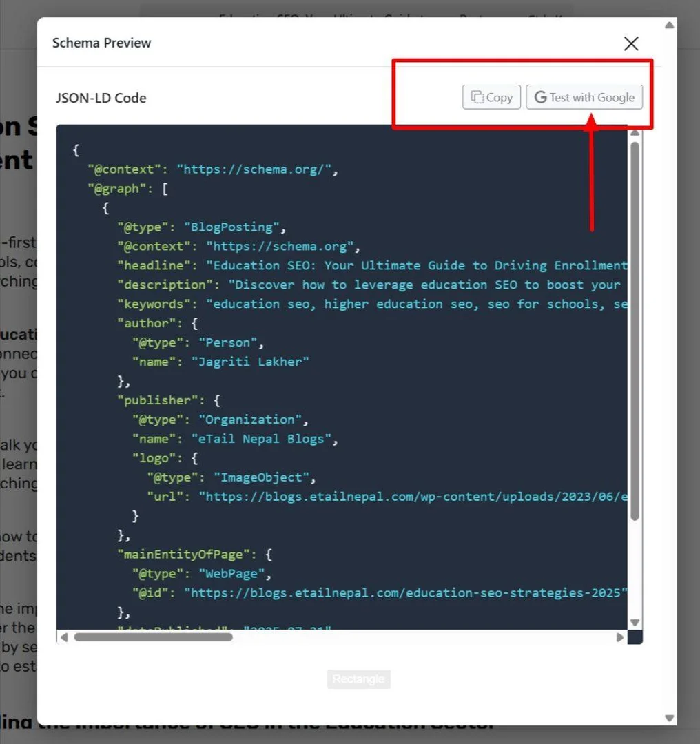Close the Schema Preview dialog
Screen dimensions: 700x744
coord(630,44)
